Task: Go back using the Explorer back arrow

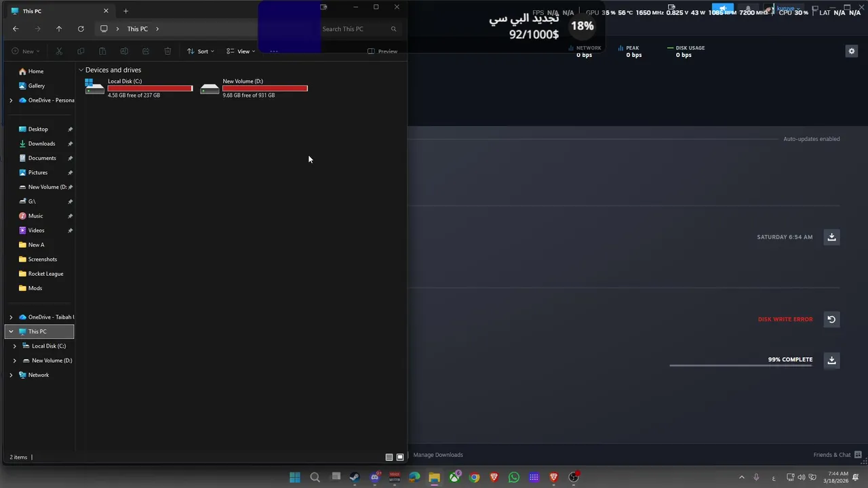Action: click(x=16, y=28)
